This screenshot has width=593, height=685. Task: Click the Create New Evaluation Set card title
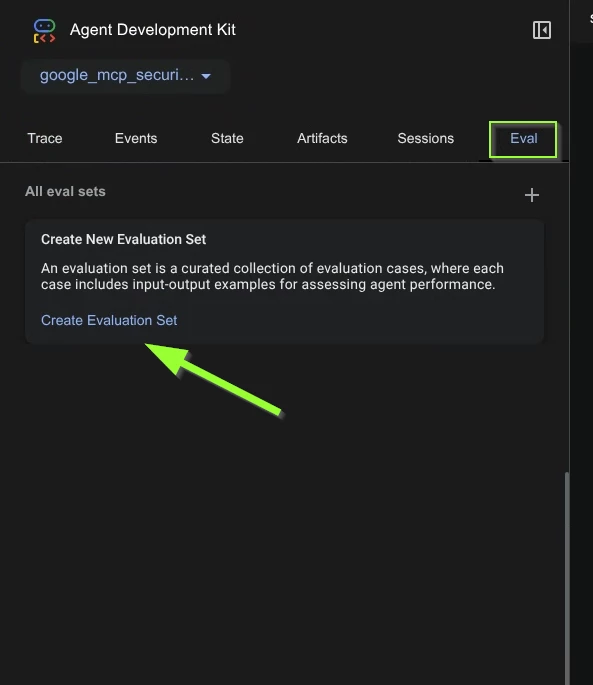coord(123,239)
